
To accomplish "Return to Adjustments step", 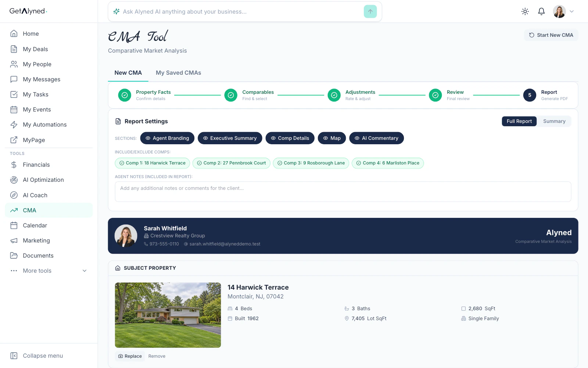I will click(x=352, y=95).
